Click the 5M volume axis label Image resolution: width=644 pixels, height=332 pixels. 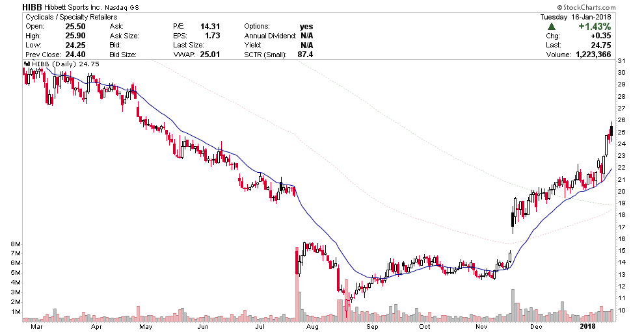point(16,273)
